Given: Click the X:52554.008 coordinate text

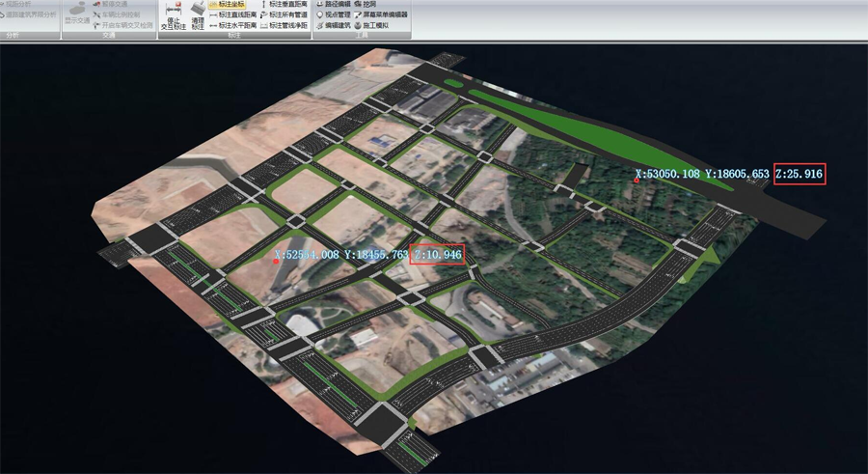Looking at the screenshot, I should 307,255.
